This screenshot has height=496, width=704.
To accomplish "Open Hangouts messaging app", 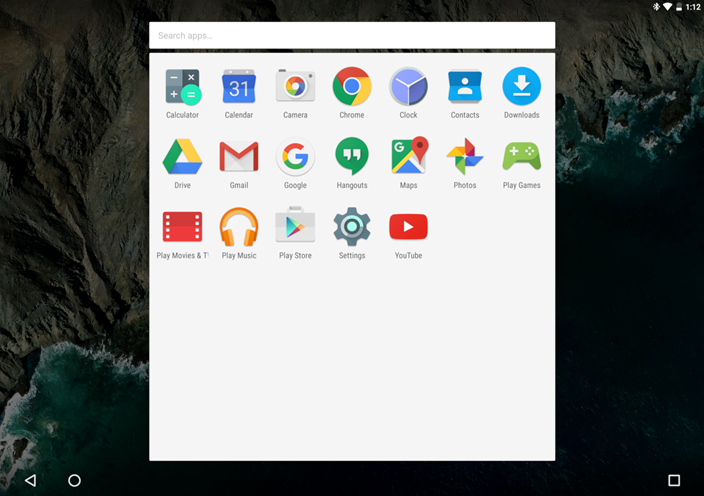I will click(x=352, y=156).
